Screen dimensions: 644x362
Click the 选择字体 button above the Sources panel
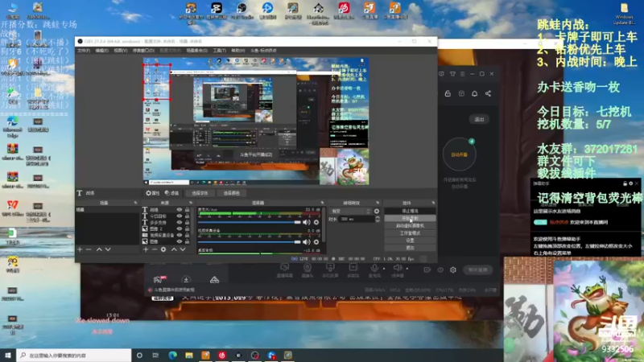(x=200, y=193)
